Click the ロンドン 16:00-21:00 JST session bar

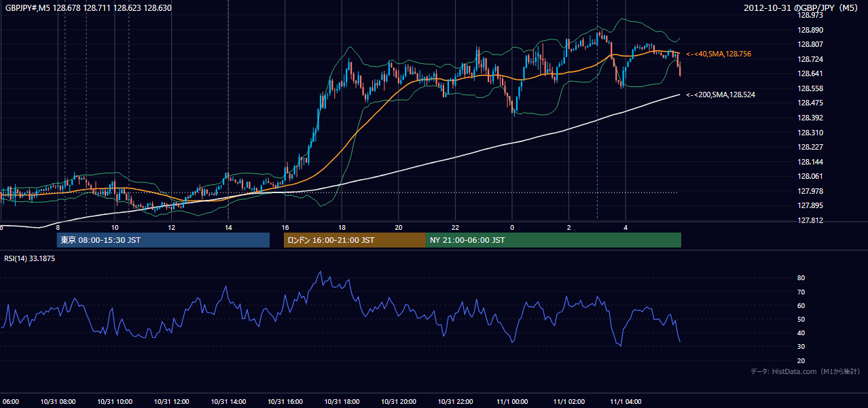click(355, 240)
